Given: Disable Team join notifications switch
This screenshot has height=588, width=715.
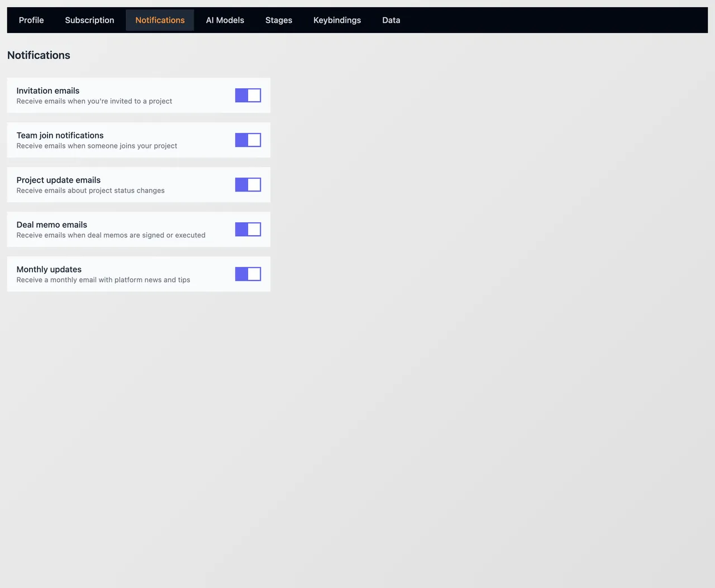Looking at the screenshot, I should pos(248,140).
